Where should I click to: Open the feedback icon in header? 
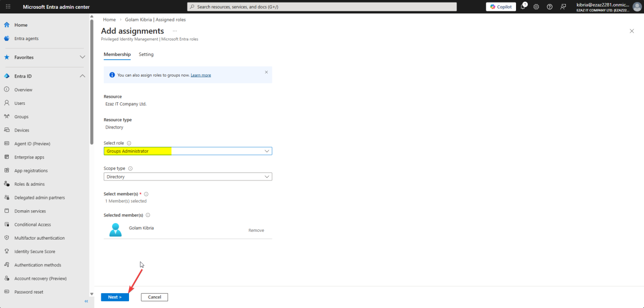pyautogui.click(x=563, y=7)
